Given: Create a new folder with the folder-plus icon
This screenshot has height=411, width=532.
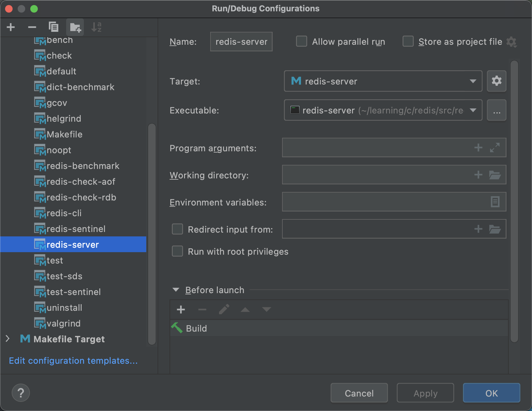Looking at the screenshot, I should tap(75, 27).
